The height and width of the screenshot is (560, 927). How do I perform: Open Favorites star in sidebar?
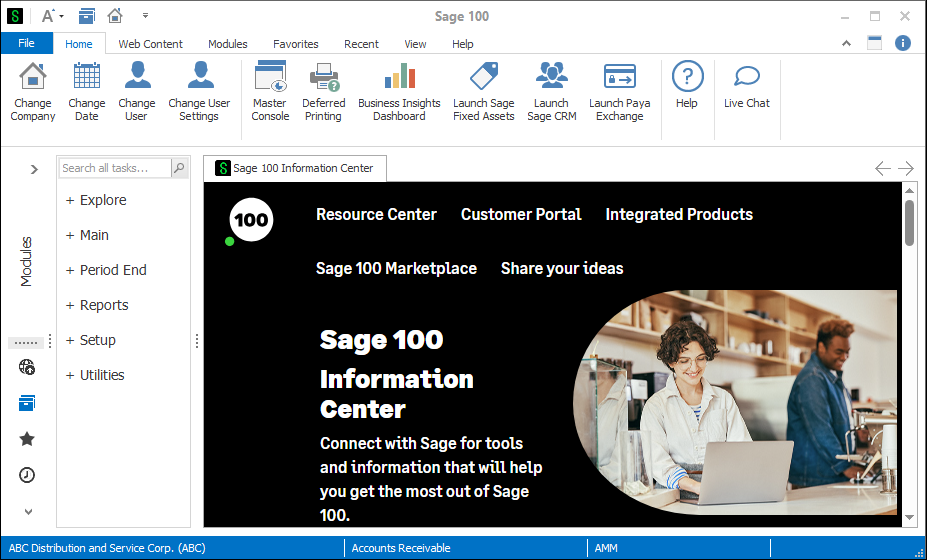pyautogui.click(x=27, y=439)
